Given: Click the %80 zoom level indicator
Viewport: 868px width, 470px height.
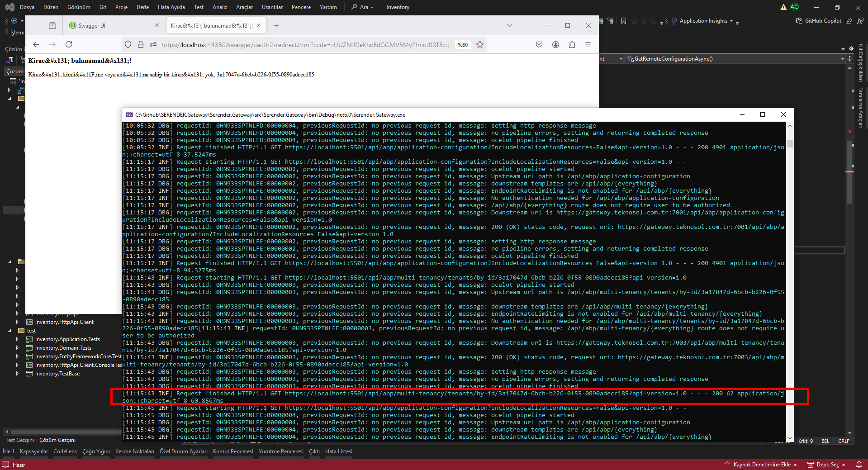Looking at the screenshot, I should (463, 45).
